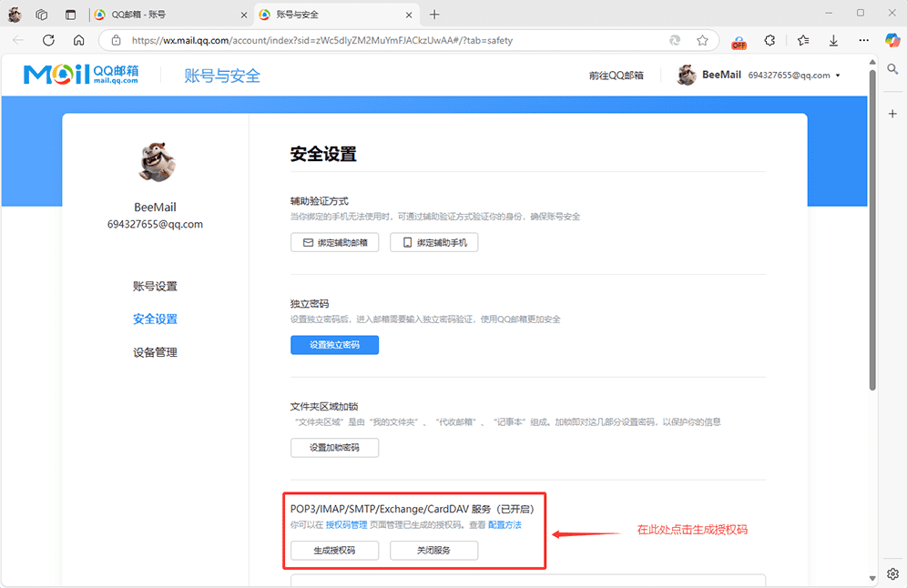
Task: Click the header BeeMail avatar image
Action: [x=687, y=76]
